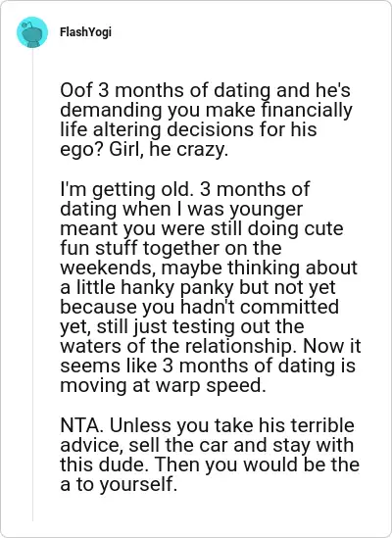This screenshot has width=392, height=538.
Task: Click the line "life altering decisions for his"
Action: (188, 129)
